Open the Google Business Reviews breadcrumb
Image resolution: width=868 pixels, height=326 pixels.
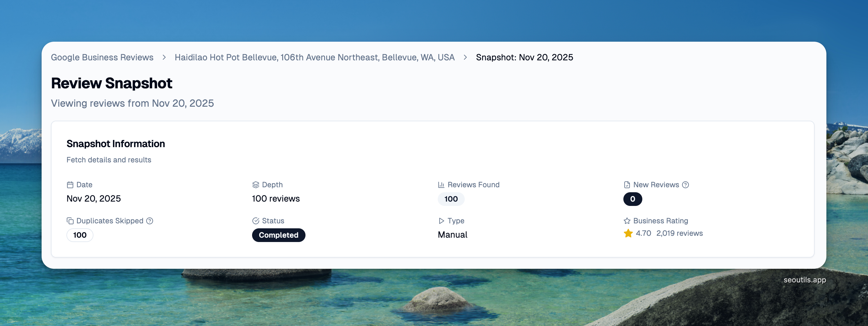tap(102, 57)
